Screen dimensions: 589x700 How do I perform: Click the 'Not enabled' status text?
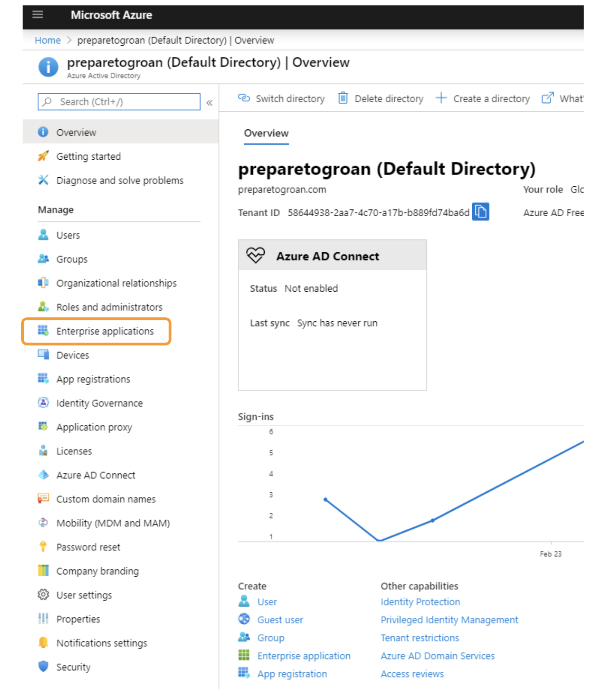pos(311,289)
